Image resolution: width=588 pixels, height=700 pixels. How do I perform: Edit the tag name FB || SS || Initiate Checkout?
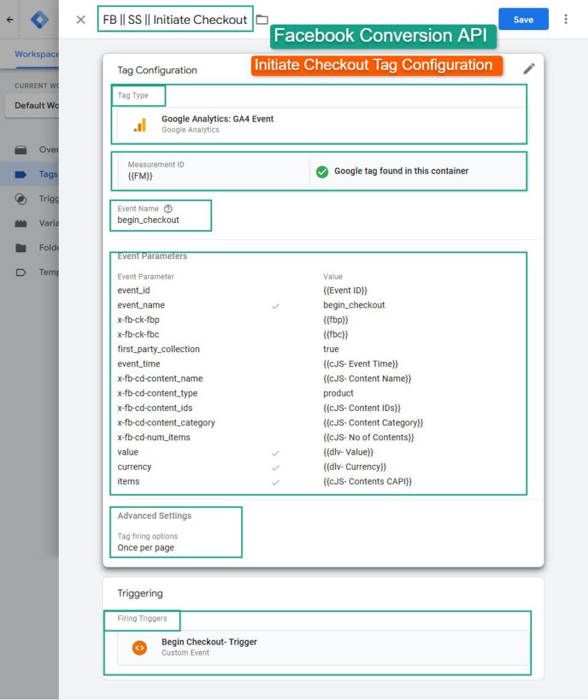[175, 19]
